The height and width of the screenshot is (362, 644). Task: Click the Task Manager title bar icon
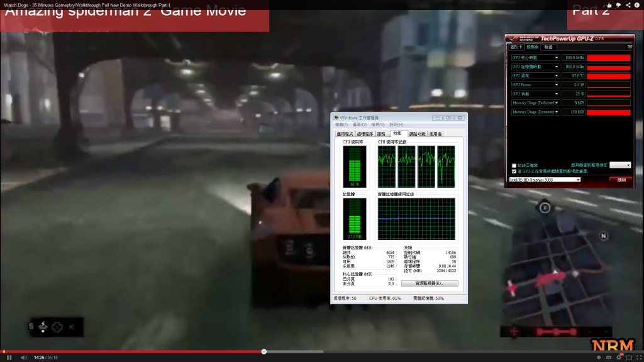point(336,118)
